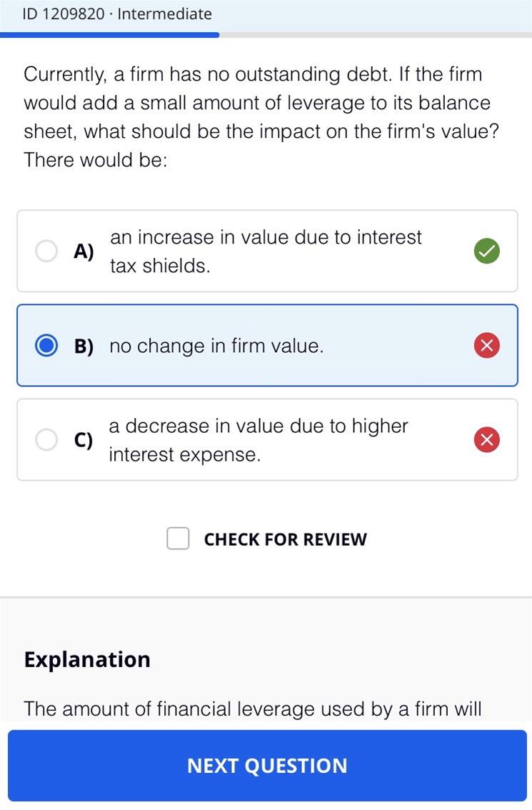Tick the Check for Review checkbox
This screenshot has height=810, width=532.
(x=178, y=539)
